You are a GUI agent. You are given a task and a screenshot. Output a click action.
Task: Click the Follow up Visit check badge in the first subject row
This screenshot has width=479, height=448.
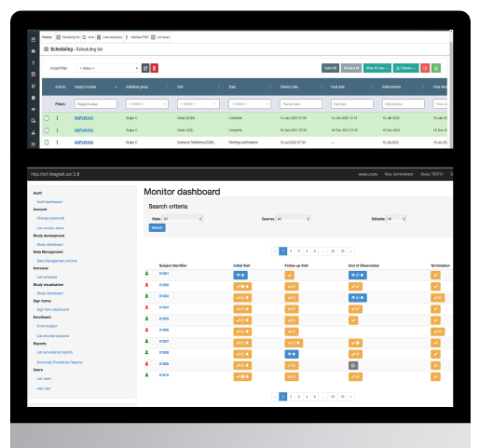click(x=290, y=275)
